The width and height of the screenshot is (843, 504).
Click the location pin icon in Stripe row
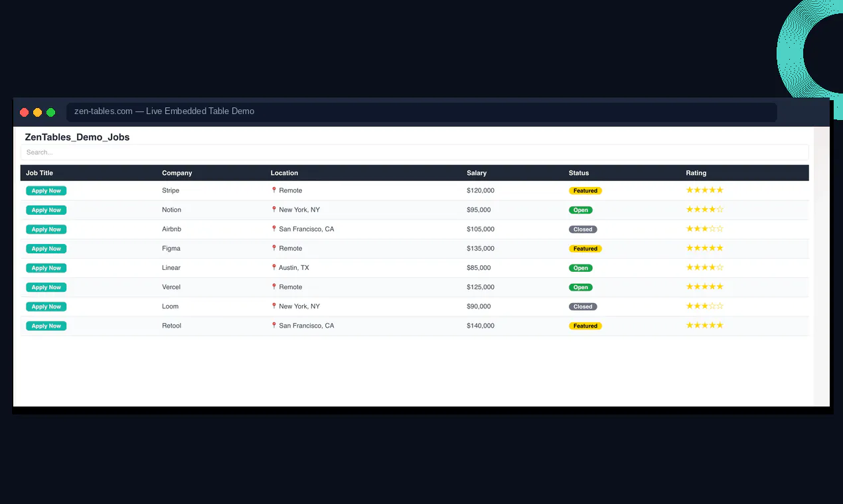tap(273, 190)
